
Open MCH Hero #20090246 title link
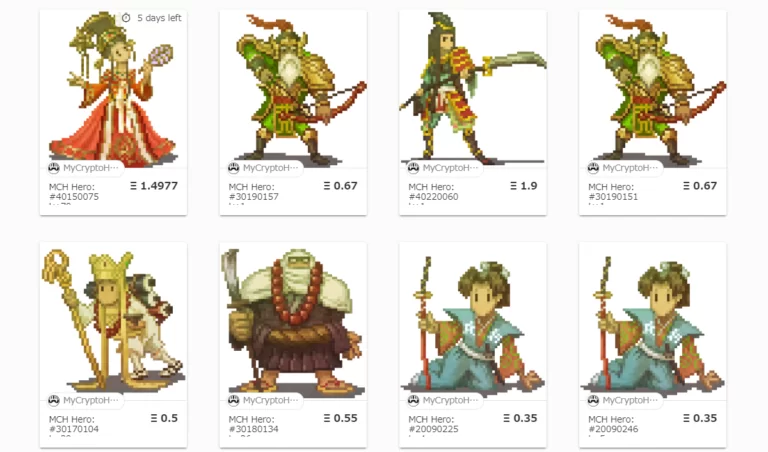pos(613,424)
